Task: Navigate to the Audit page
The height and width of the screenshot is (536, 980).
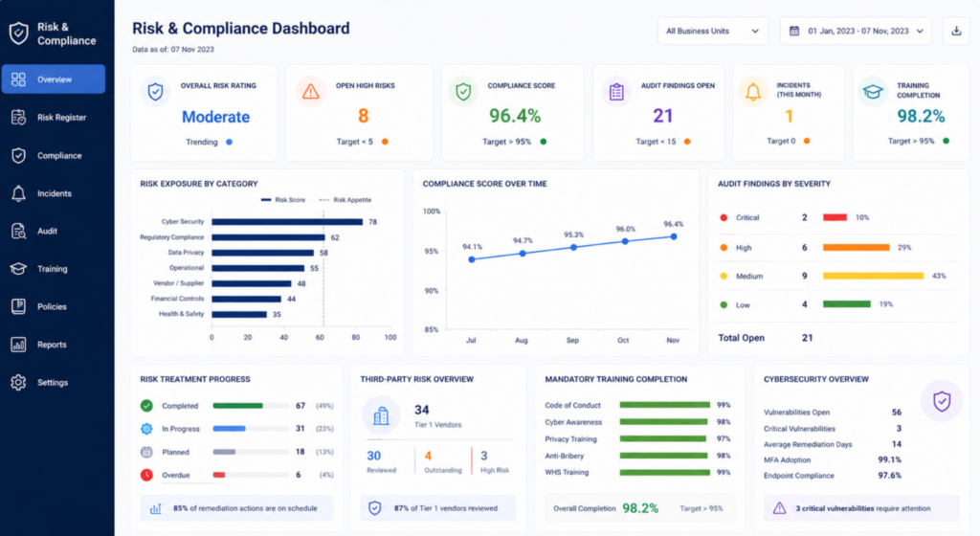Action: click(x=54, y=231)
